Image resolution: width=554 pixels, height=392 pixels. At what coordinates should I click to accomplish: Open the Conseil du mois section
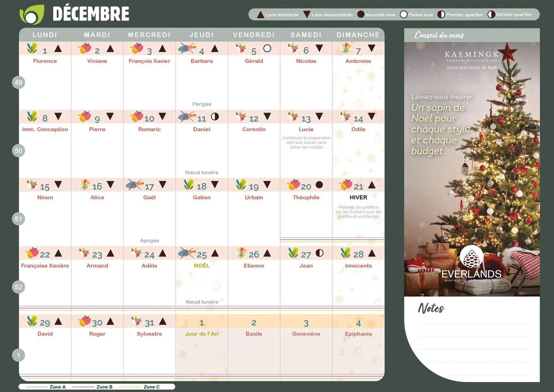(439, 35)
